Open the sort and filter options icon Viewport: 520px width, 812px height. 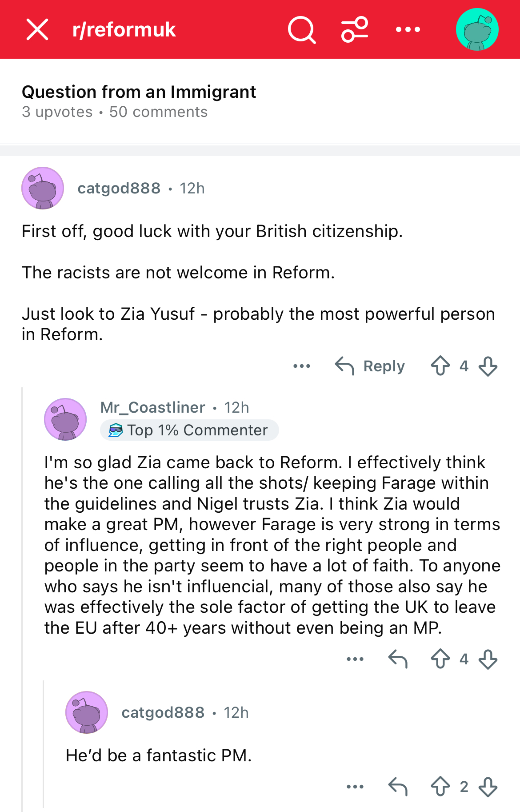[355, 30]
